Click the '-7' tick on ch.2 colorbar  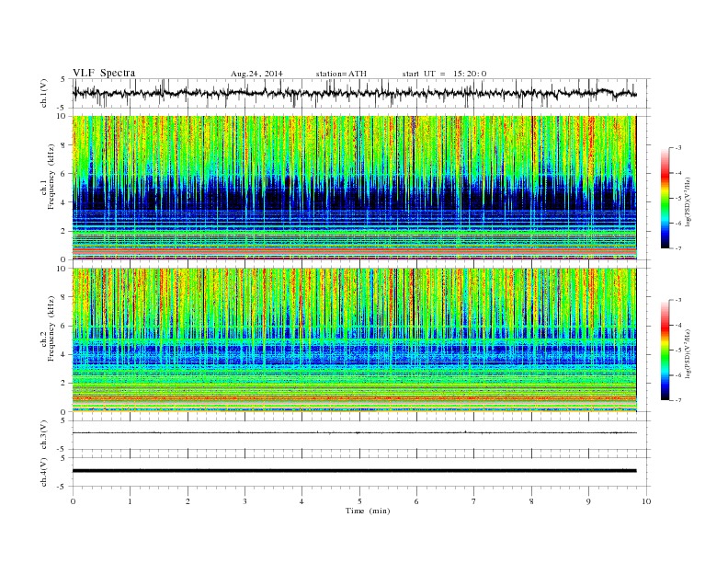pyautogui.click(x=678, y=400)
